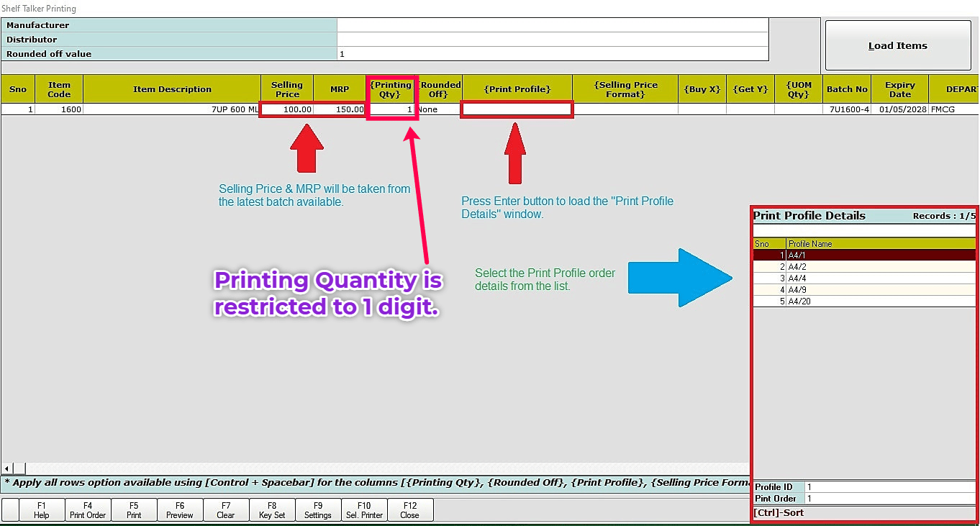This screenshot has width=980, height=526.
Task: Click the F5 Print button
Action: (134, 510)
